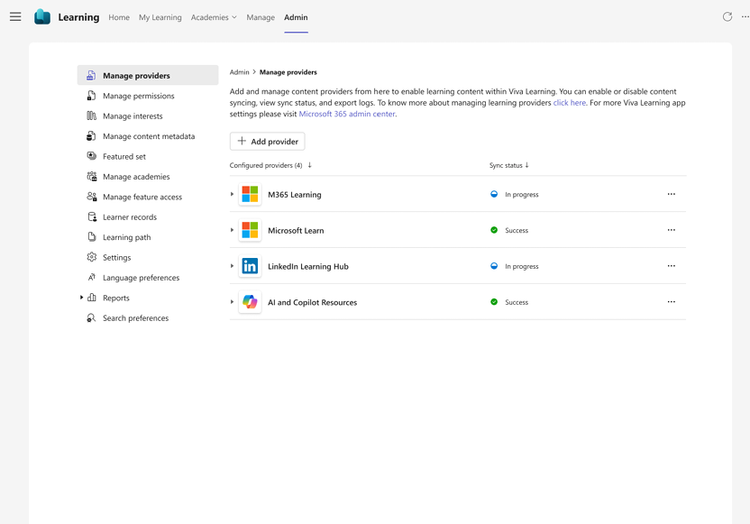This screenshot has width=750, height=524.
Task: Click the AI and Copilot Resources logo
Action: pos(250,302)
